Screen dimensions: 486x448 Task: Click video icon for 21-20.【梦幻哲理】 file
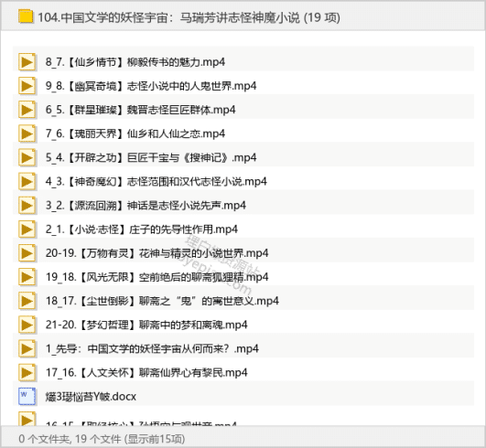click(27, 325)
